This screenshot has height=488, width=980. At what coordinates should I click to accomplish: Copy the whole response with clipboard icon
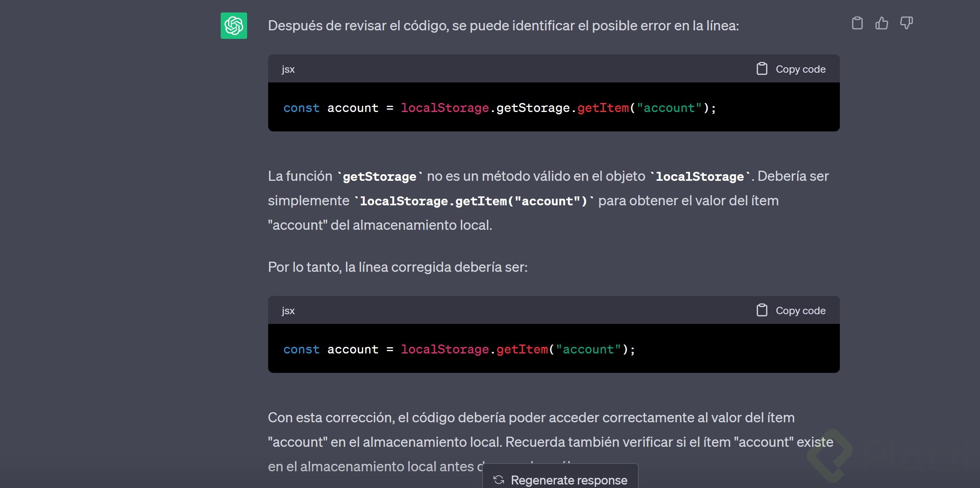pyautogui.click(x=857, y=23)
